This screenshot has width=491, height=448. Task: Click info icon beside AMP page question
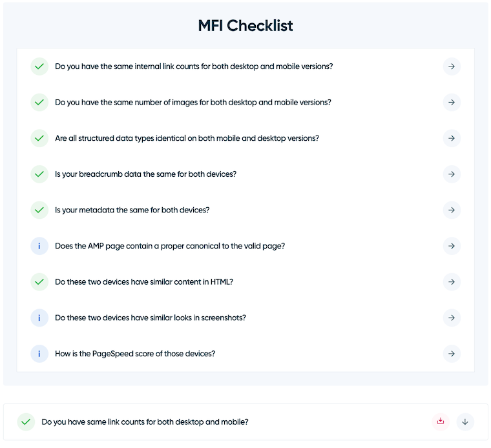click(x=39, y=246)
